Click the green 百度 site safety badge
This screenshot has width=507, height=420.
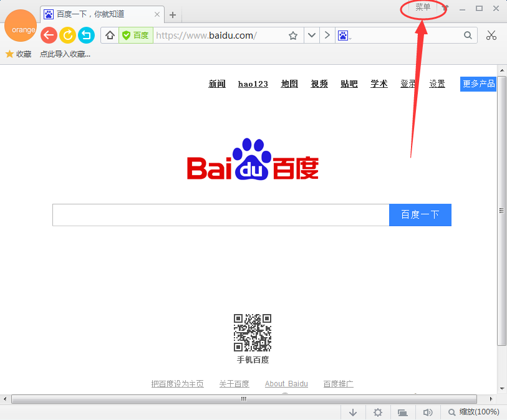[135, 36]
